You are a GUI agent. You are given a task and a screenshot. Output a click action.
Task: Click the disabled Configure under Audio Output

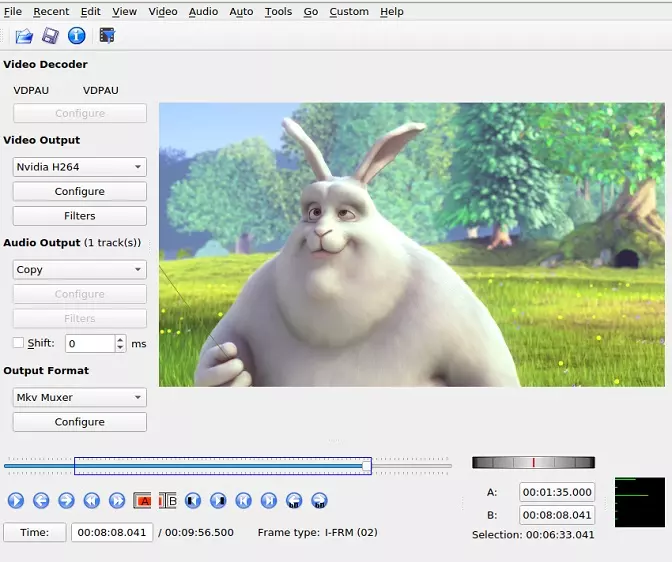pyautogui.click(x=80, y=294)
